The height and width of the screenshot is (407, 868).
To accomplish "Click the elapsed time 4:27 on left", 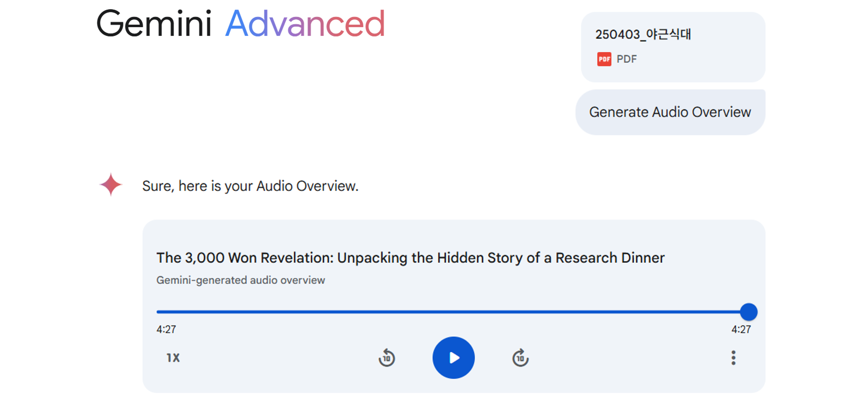I will pyautogui.click(x=166, y=329).
